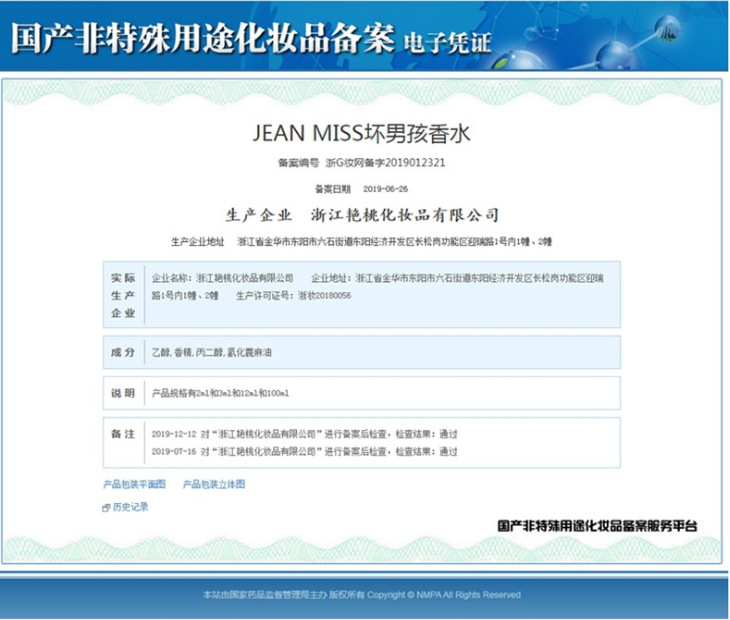Click the production license number 浙妆20180056
Screen dimensions: 730x620
click(x=324, y=296)
